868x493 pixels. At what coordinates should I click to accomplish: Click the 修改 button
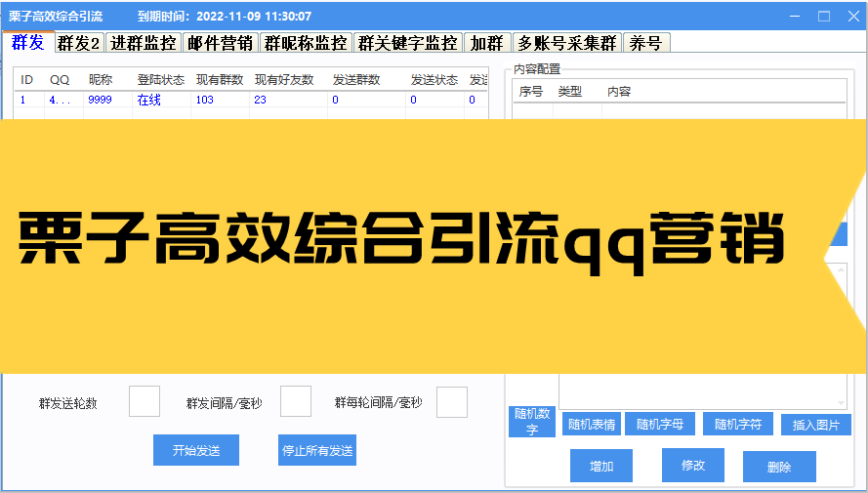click(x=692, y=465)
